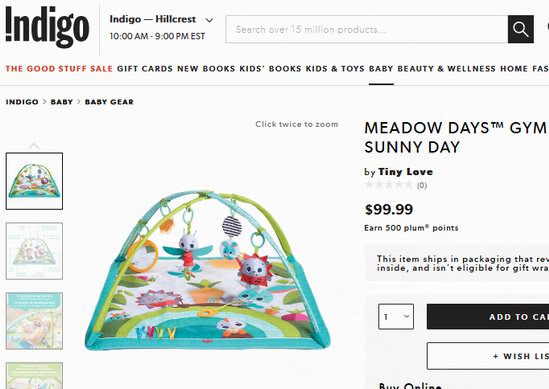Screen dimensions: 549x389
Task: Select the second product thumbnail with diagram
Action: point(34,251)
